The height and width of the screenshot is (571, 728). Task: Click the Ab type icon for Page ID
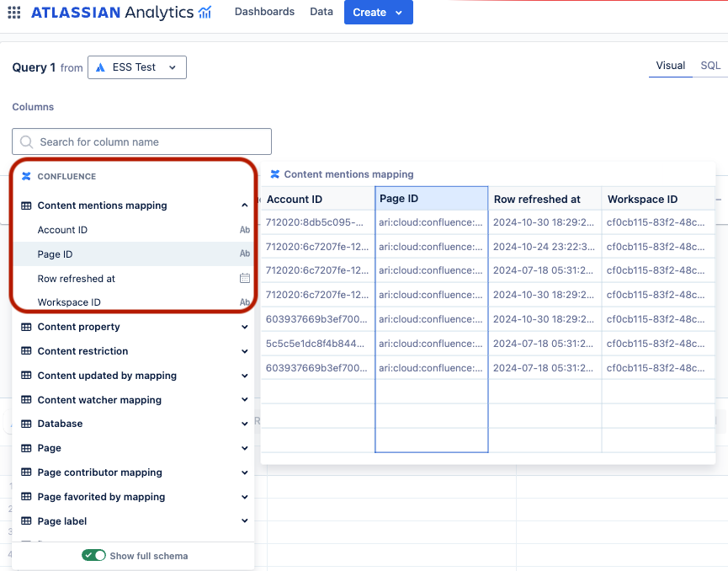245,253
